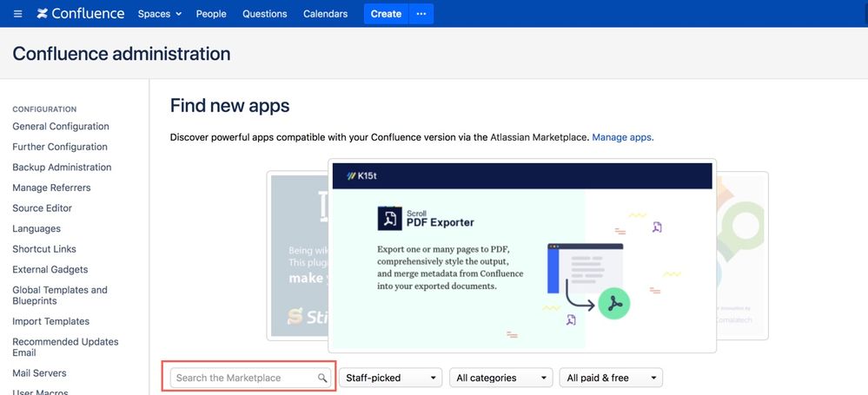Open Mail Servers settings
This screenshot has width=868, height=395.
[x=39, y=373]
